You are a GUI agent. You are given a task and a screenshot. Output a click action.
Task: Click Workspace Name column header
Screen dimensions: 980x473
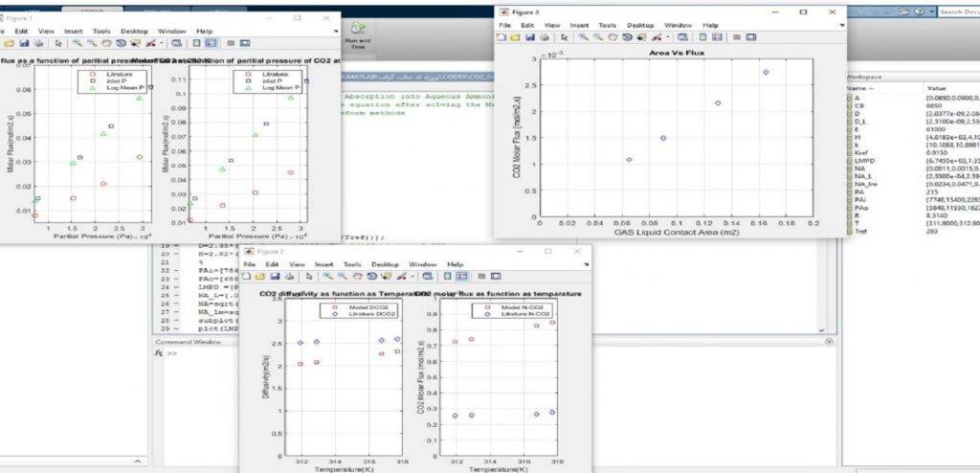point(857,89)
